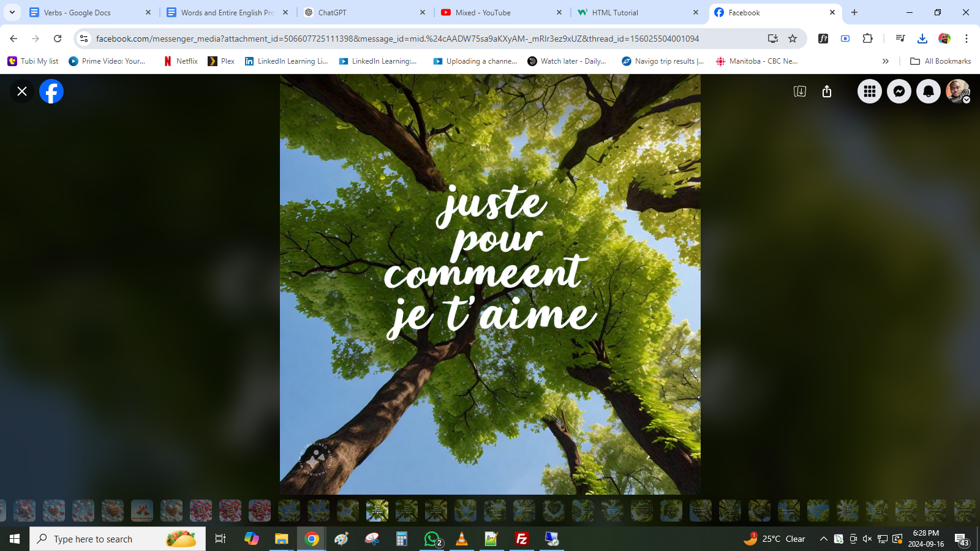
Task: Open account profile picture menu
Action: click(957, 91)
